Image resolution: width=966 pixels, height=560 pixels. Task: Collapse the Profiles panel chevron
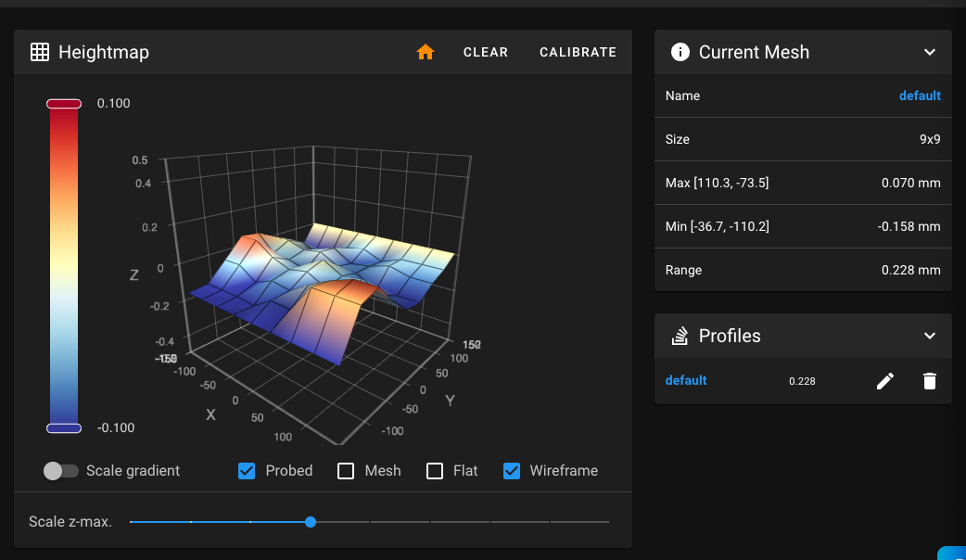930,336
